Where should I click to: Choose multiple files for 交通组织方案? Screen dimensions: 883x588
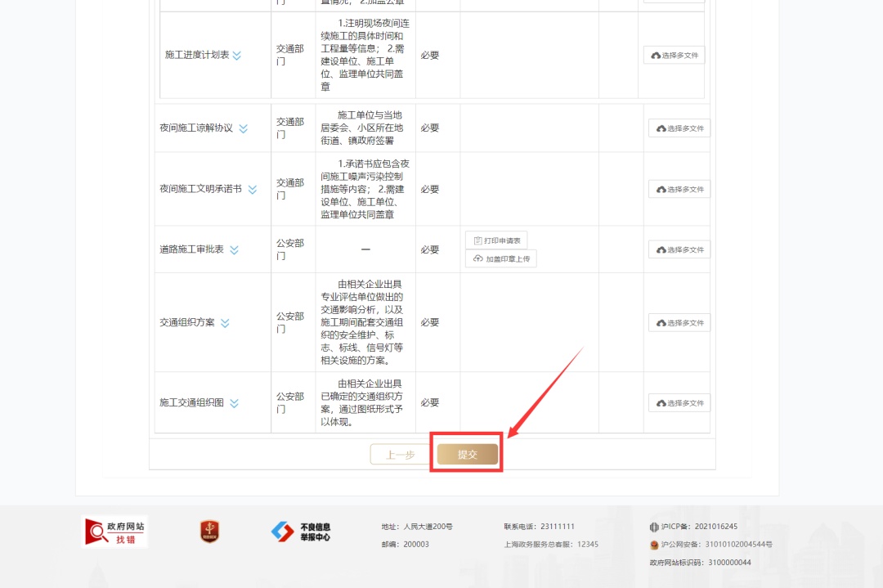679,323
